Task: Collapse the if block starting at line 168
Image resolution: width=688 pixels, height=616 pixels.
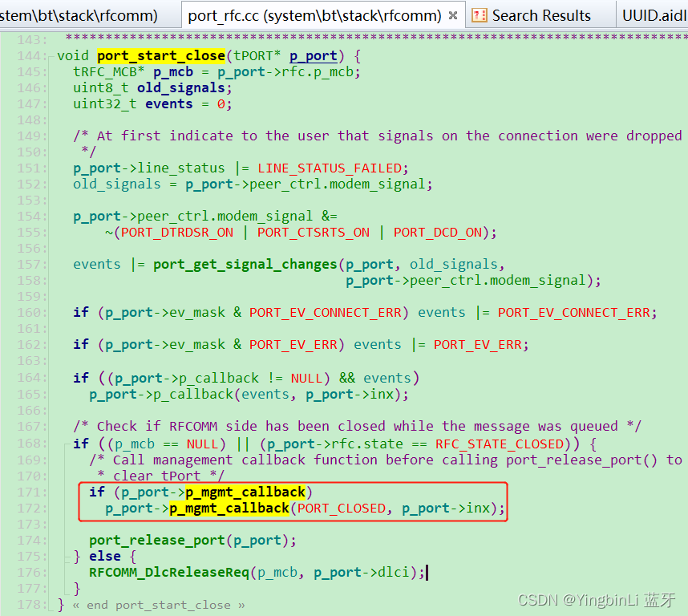Action: click(x=66, y=444)
